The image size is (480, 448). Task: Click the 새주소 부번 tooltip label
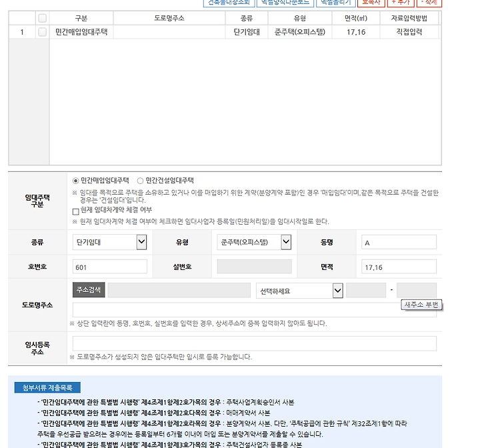pyautogui.click(x=421, y=305)
